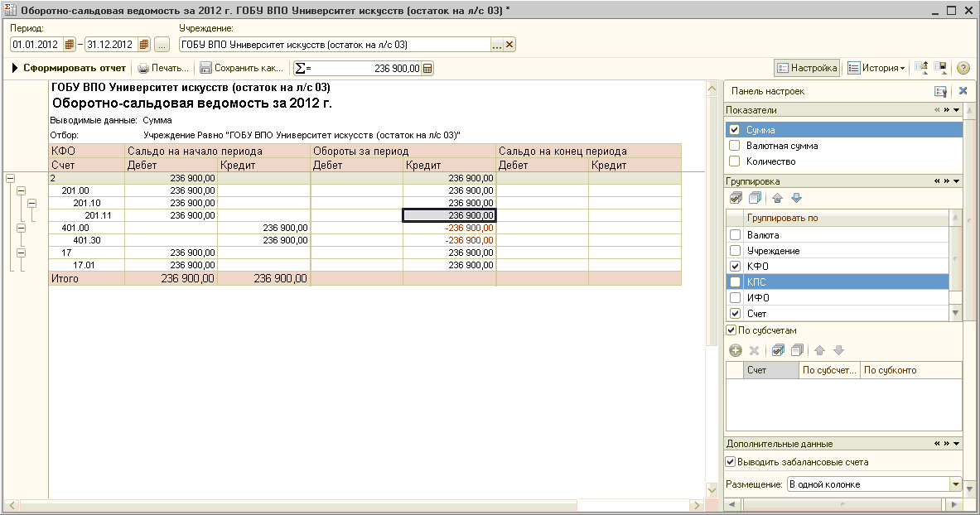Click the Печать... button
The height and width of the screenshot is (515, 980).
164,69
